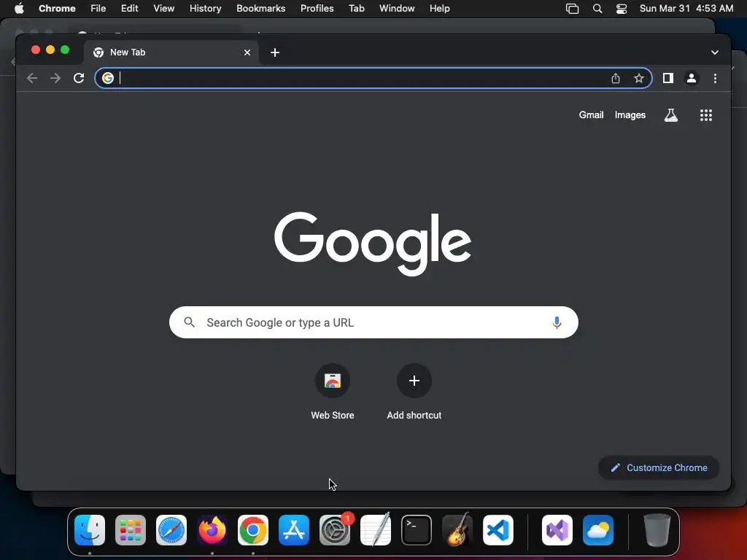Open the Tab menu
Screen dimensions: 747x560
(356, 8)
